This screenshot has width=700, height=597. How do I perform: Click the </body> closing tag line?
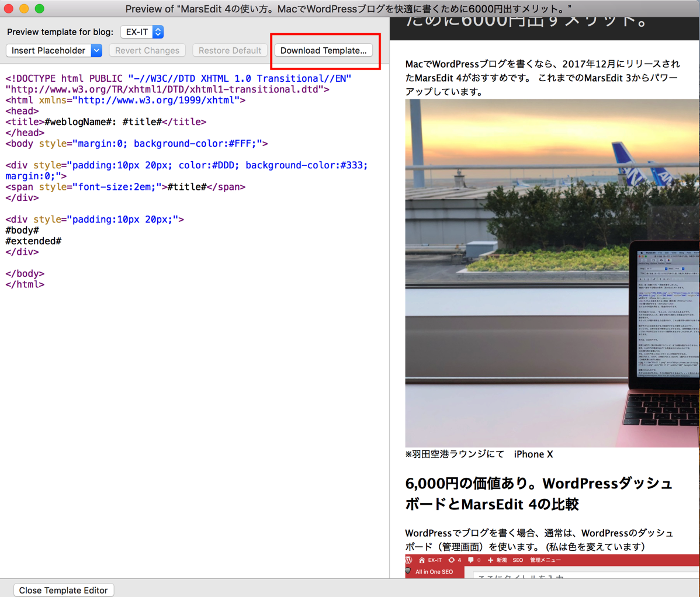(x=25, y=273)
